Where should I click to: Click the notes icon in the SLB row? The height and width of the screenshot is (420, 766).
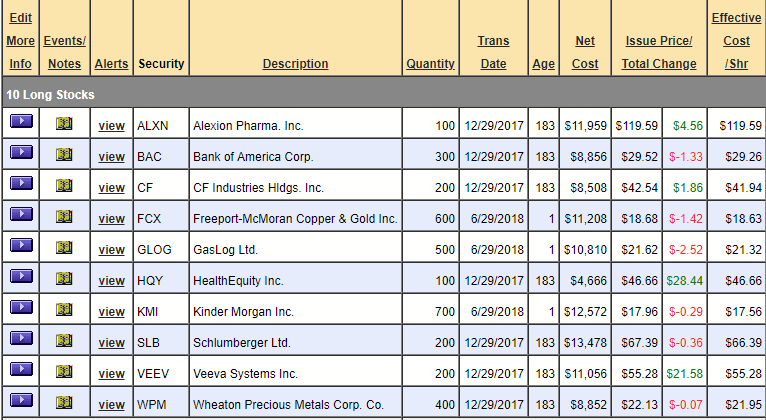coord(64,340)
